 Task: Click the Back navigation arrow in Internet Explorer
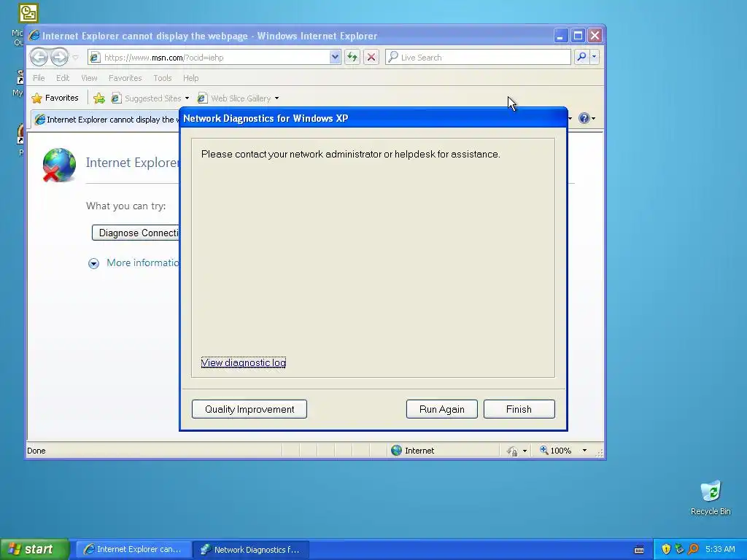click(39, 57)
